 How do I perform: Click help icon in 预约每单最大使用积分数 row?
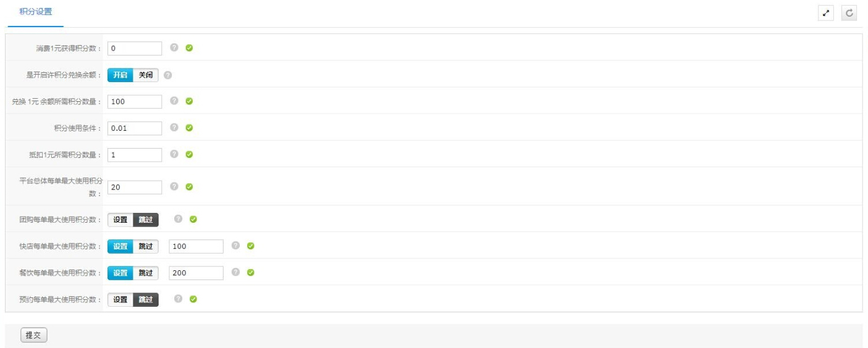[178, 299]
